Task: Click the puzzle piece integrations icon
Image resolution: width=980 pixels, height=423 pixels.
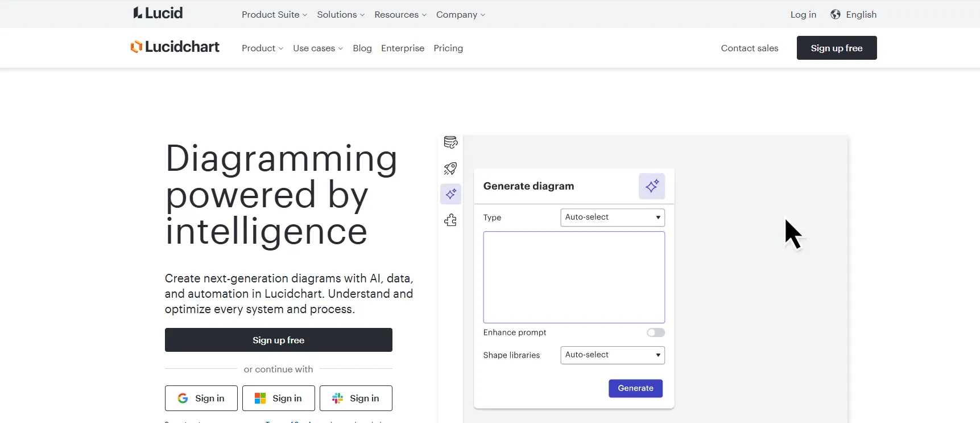Action: 450,220
